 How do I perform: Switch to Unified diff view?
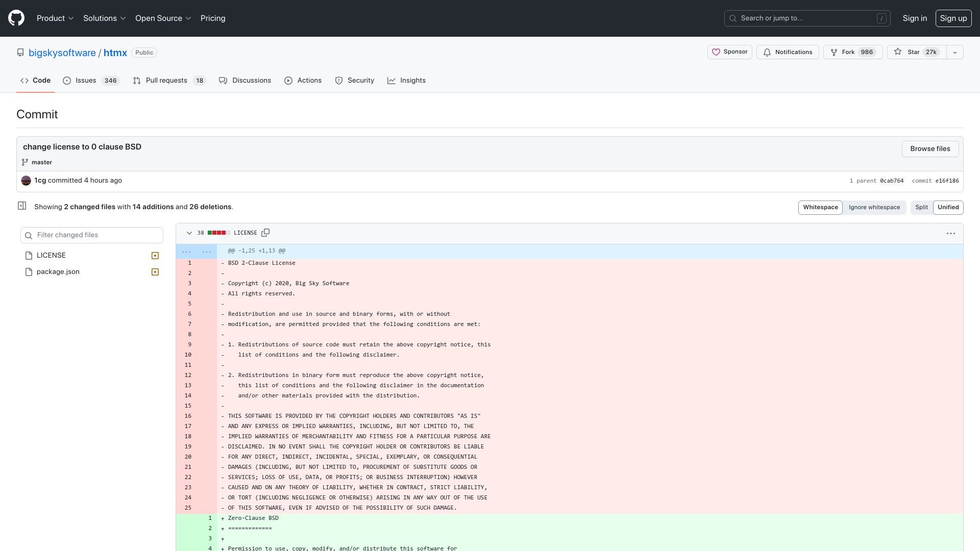[948, 207]
